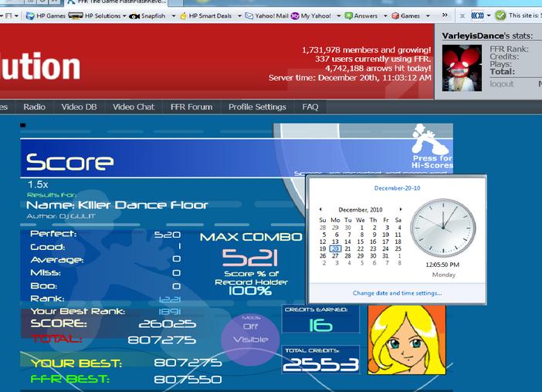Click the VarleyisDance avatar picture
Screen dimensions: 542x392
(x=462, y=68)
